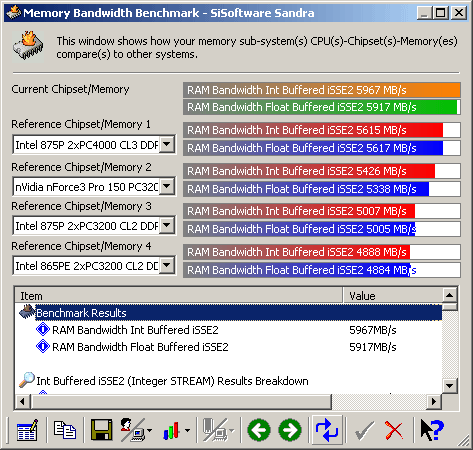This screenshot has height=450, width=473.
Task: Click the blue refresh arrows icon
Action: point(327,430)
